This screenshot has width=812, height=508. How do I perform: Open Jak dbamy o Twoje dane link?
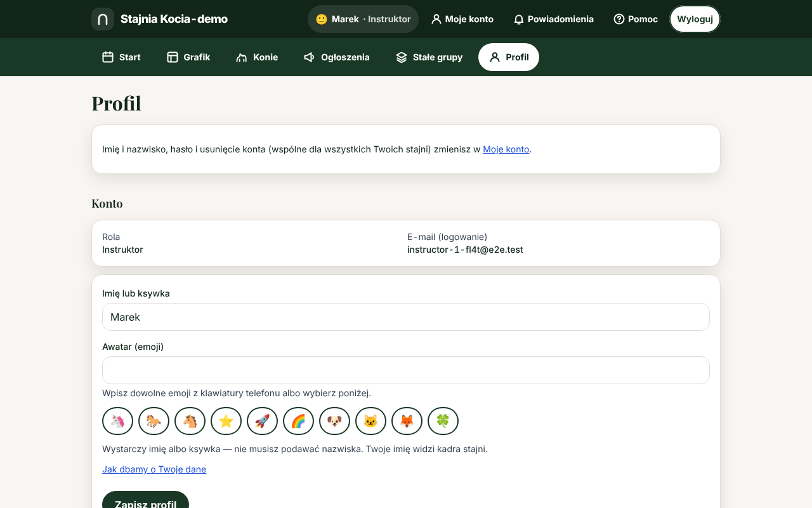[x=154, y=469]
